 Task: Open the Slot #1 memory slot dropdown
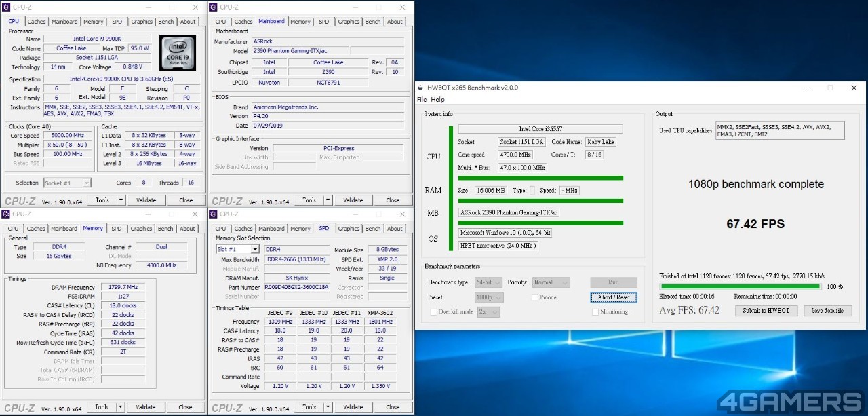255,249
